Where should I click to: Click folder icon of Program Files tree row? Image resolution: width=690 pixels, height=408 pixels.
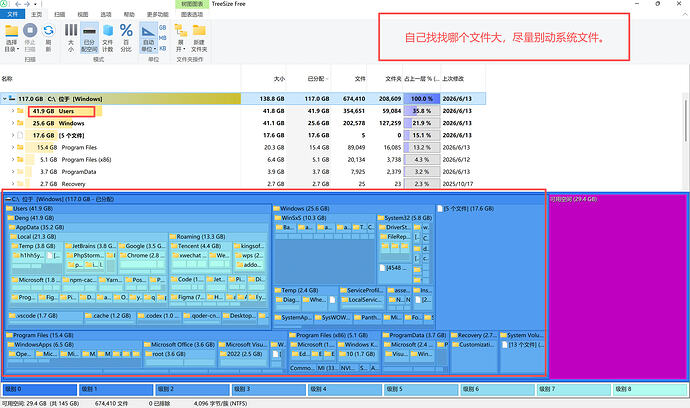(20, 147)
